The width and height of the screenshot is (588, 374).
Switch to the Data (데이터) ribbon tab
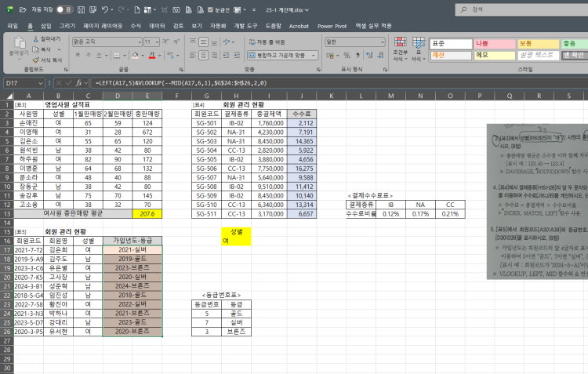pyautogui.click(x=157, y=25)
